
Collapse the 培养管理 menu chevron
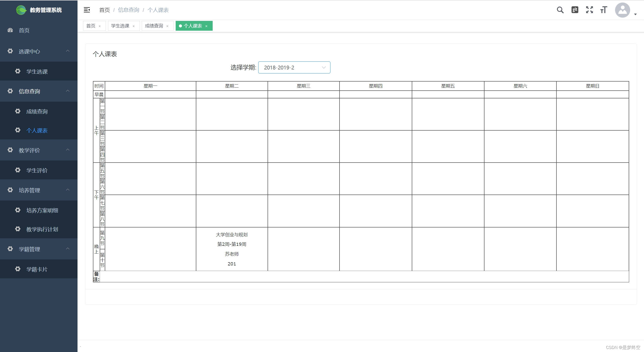tap(68, 190)
